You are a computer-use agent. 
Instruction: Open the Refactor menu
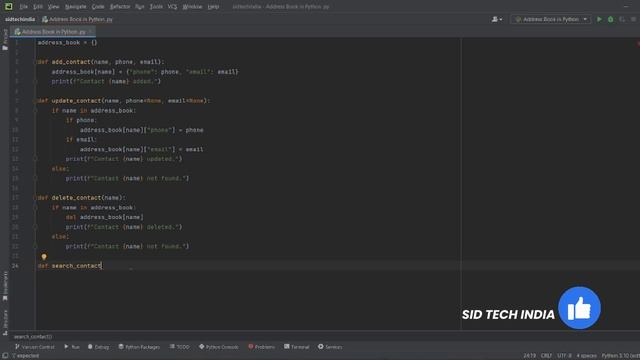[x=120, y=7]
